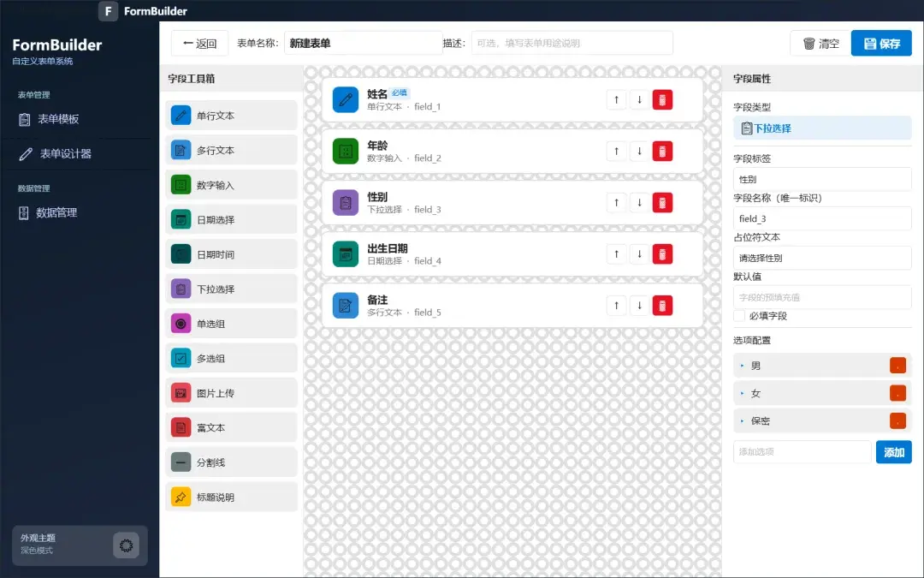Image resolution: width=924 pixels, height=578 pixels.
Task: Move the 性别 field down
Action: (x=639, y=202)
